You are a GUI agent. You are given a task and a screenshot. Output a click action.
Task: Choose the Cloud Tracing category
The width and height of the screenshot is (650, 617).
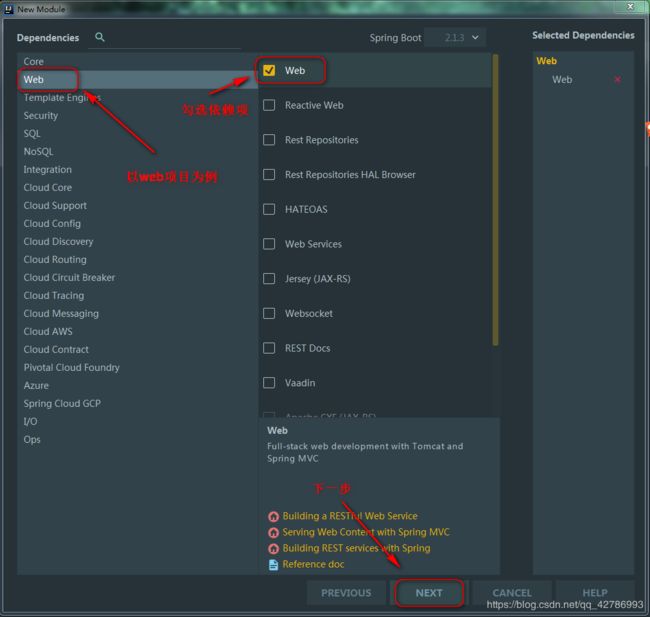138,296
